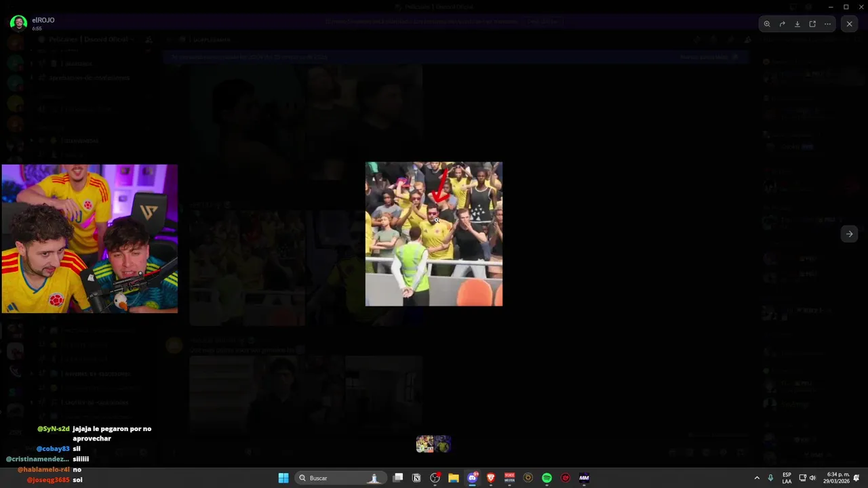Open Brave browser from the taskbar
This screenshot has height=488, width=868.
[x=491, y=478]
